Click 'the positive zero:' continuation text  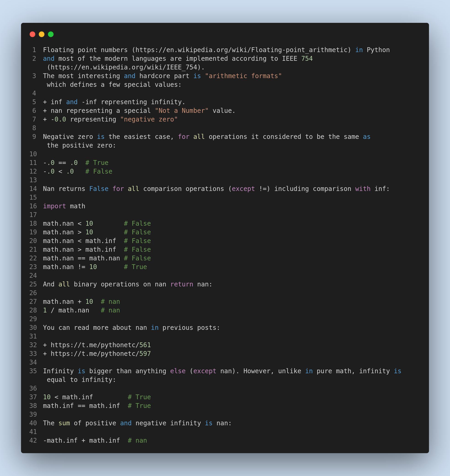point(81,145)
